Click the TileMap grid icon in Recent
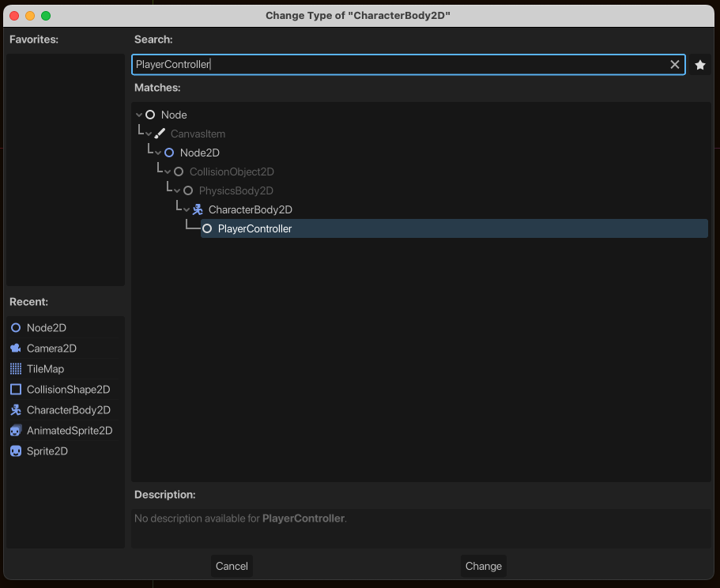Screen dimensions: 720x588 (16, 368)
